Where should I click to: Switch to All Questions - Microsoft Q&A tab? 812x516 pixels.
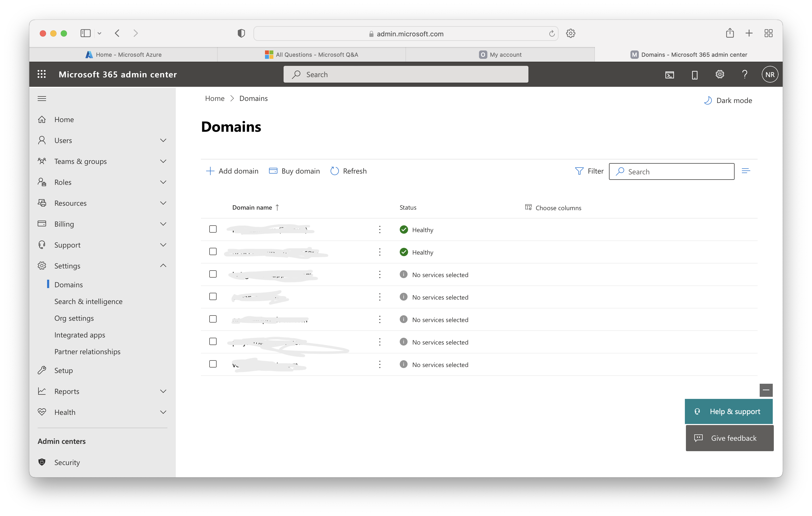click(311, 55)
